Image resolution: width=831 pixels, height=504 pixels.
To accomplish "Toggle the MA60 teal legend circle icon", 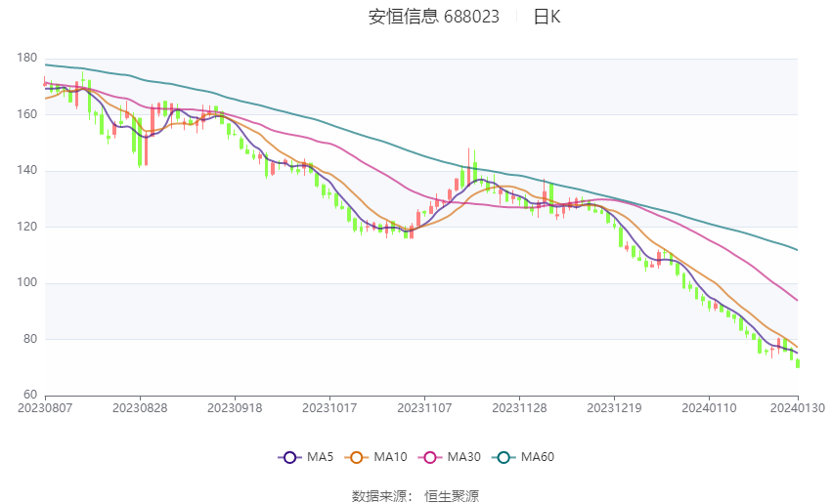I will coord(503,457).
